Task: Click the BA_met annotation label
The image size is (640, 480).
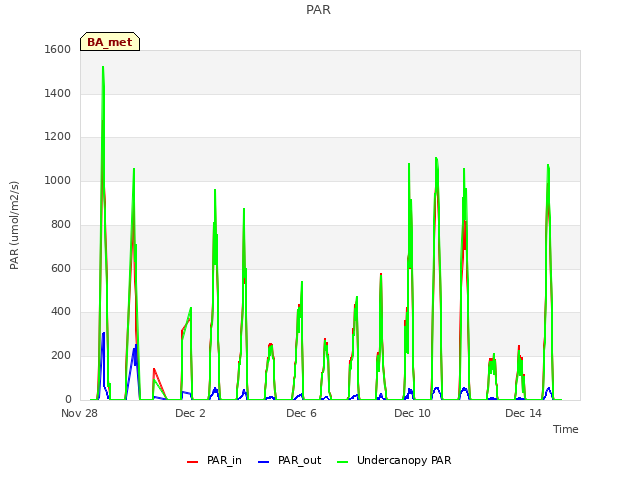Action: pos(110,42)
